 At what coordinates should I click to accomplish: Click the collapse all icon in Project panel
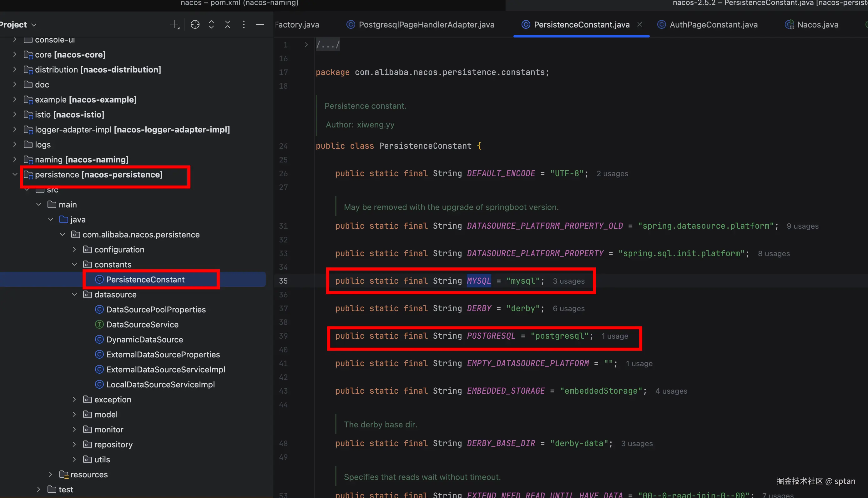pos(228,25)
